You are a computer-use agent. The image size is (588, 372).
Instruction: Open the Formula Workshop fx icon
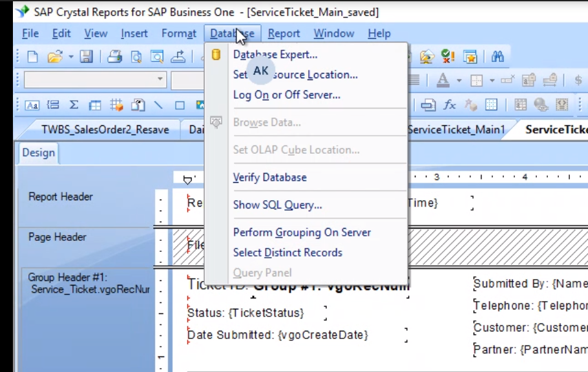pyautogui.click(x=449, y=105)
